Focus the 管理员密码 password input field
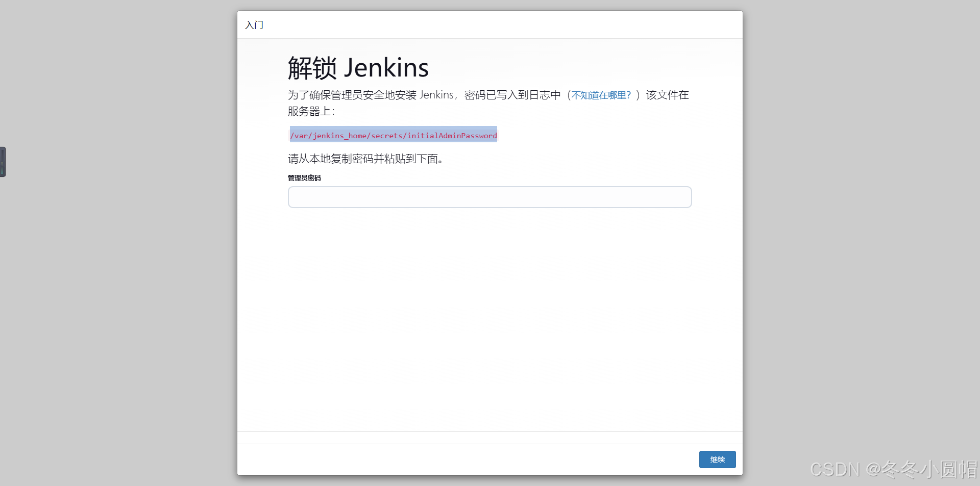 490,197
